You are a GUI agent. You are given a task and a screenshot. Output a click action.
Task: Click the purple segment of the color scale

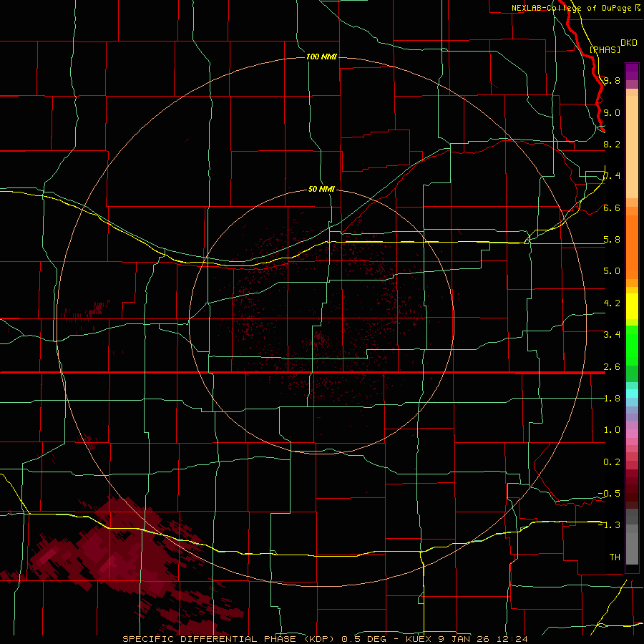pos(632,72)
